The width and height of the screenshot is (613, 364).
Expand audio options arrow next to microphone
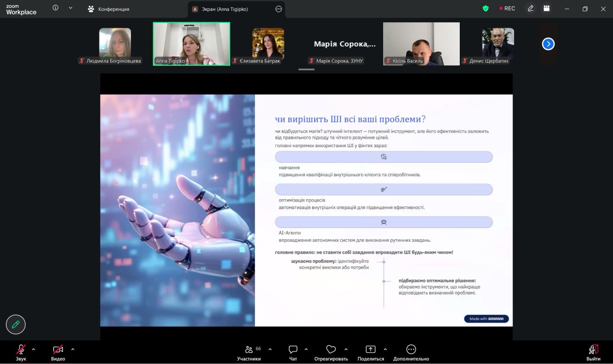[34, 349]
